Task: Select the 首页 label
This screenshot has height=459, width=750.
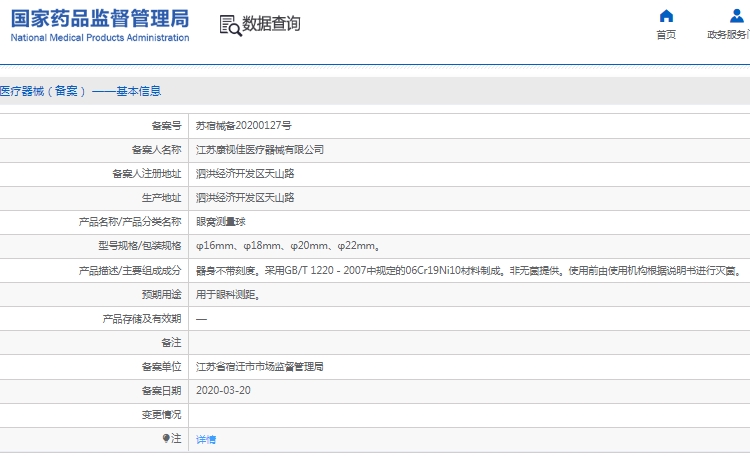Action: pos(666,34)
